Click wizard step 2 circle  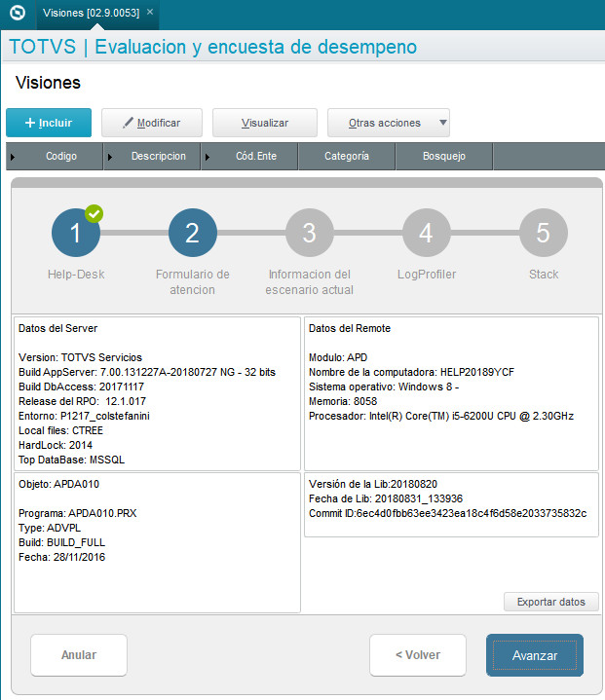point(193,233)
